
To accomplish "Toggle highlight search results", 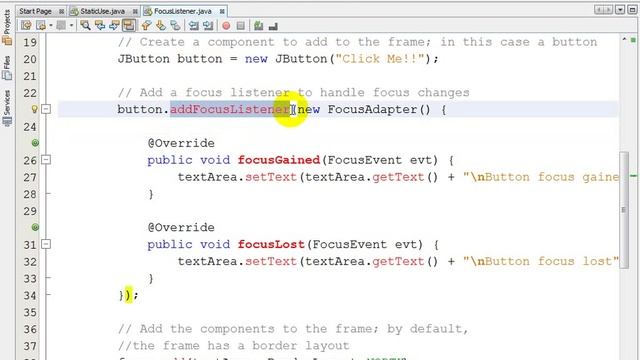I will pyautogui.click(x=129, y=26).
